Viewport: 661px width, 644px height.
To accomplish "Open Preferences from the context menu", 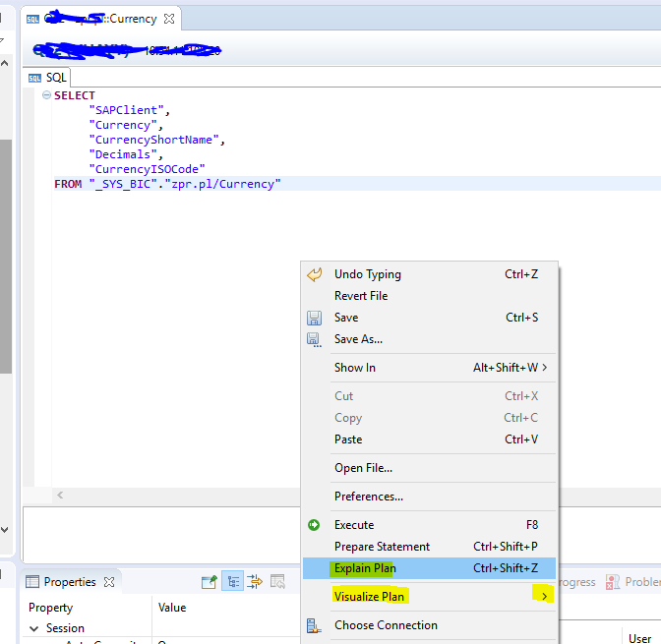I will tap(368, 497).
